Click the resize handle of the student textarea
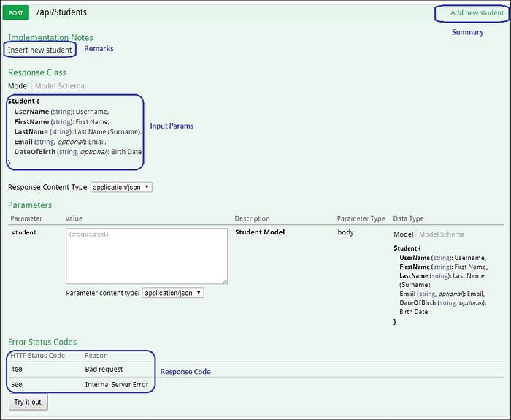Viewport: 511px width, 420px height. (x=225, y=282)
